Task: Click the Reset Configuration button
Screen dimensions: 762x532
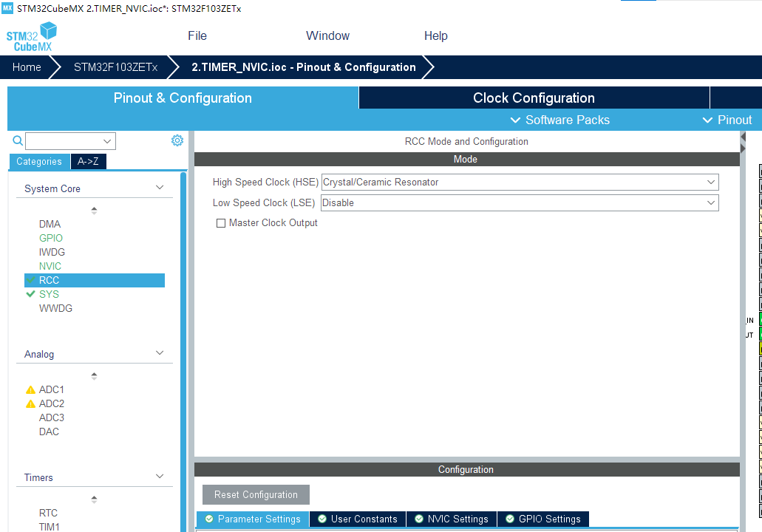Action: (x=256, y=494)
